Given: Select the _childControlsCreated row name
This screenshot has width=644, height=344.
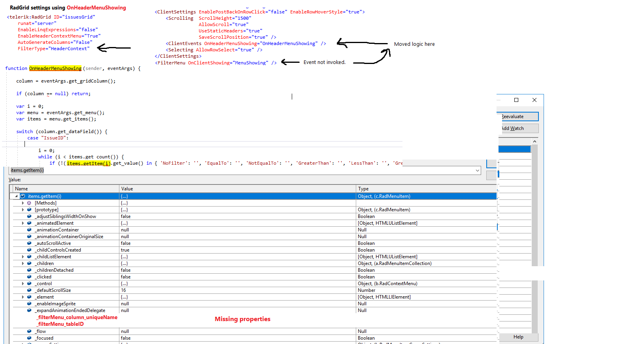Looking at the screenshot, I should click(58, 250).
